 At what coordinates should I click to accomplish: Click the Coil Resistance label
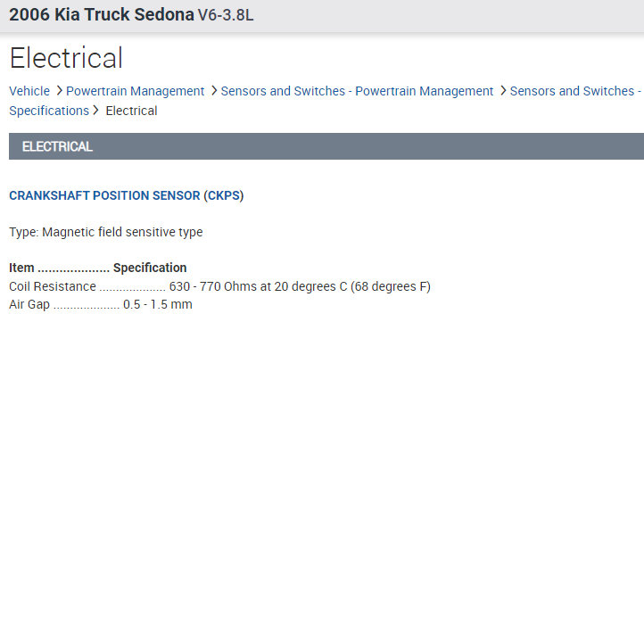click(x=53, y=286)
